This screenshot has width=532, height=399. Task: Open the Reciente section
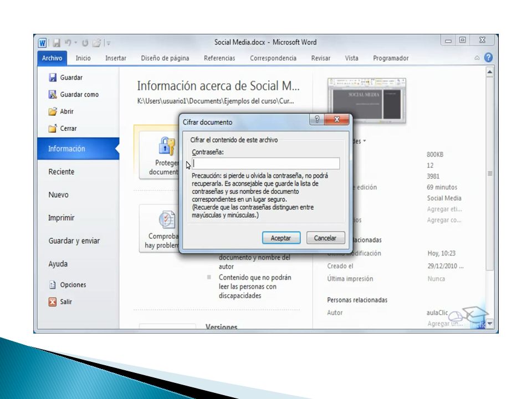(62, 172)
